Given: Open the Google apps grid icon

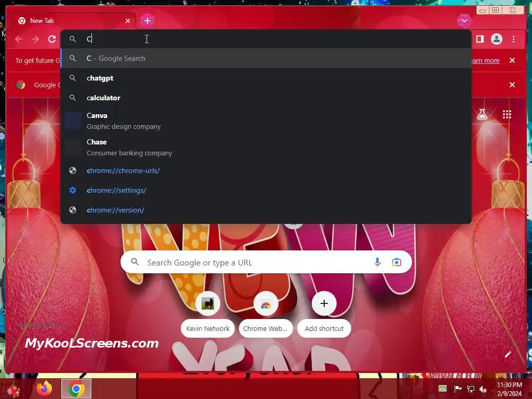Looking at the screenshot, I should pyautogui.click(x=507, y=114).
